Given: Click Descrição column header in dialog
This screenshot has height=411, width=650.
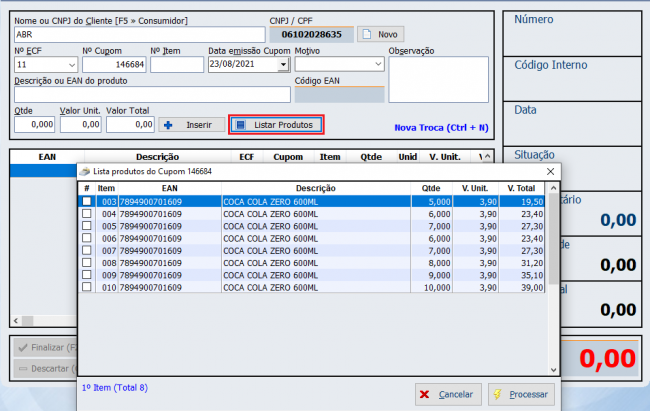Looking at the screenshot, I should click(x=316, y=188).
